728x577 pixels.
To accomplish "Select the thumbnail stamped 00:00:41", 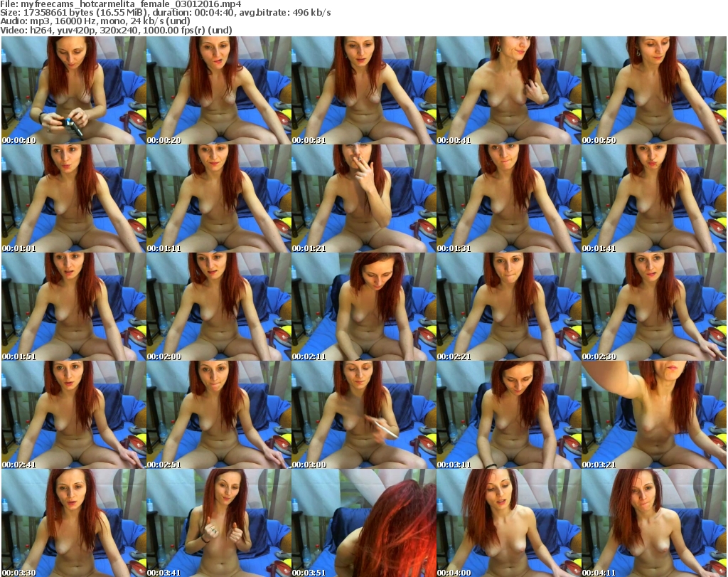I will (508, 90).
